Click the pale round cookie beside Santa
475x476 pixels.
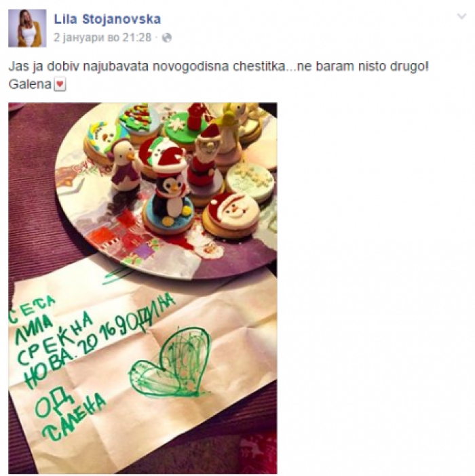251,182
